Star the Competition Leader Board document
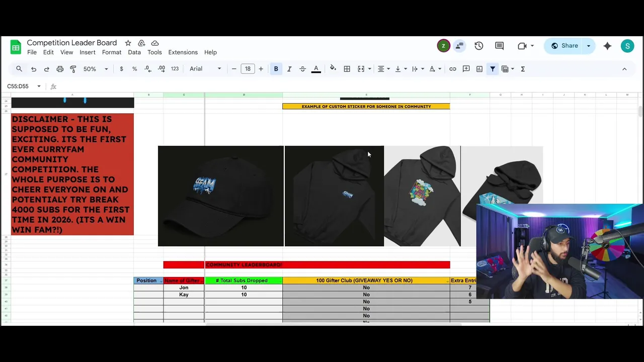This screenshot has height=362, width=644. click(x=128, y=43)
